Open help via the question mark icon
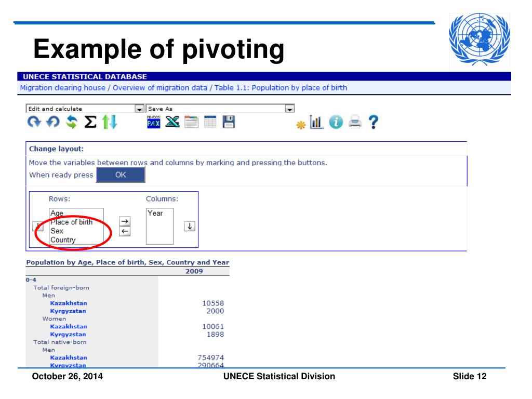The height and width of the screenshot is (399, 532). (x=373, y=122)
